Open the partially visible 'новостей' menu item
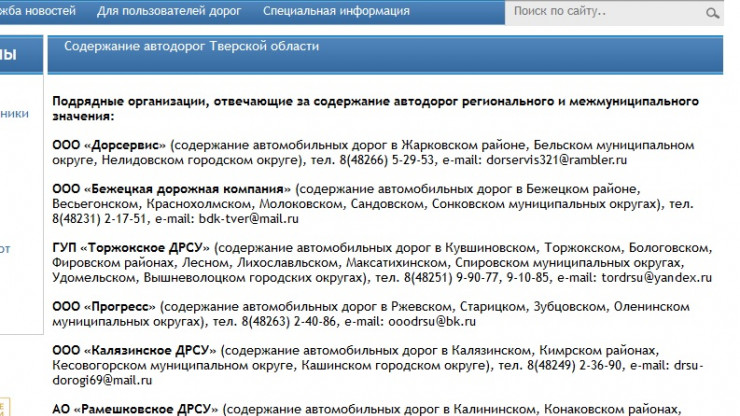The width and height of the screenshot is (740, 416). pyautogui.click(x=38, y=11)
